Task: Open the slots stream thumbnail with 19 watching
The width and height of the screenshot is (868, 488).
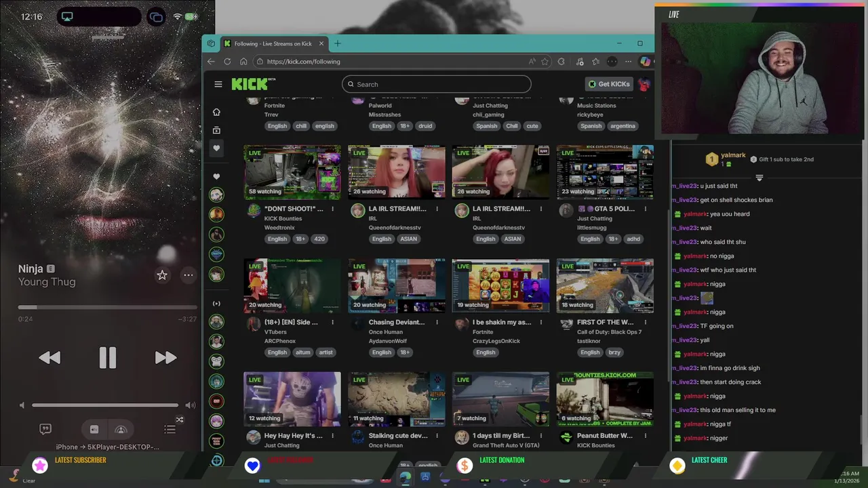Action: (x=500, y=285)
